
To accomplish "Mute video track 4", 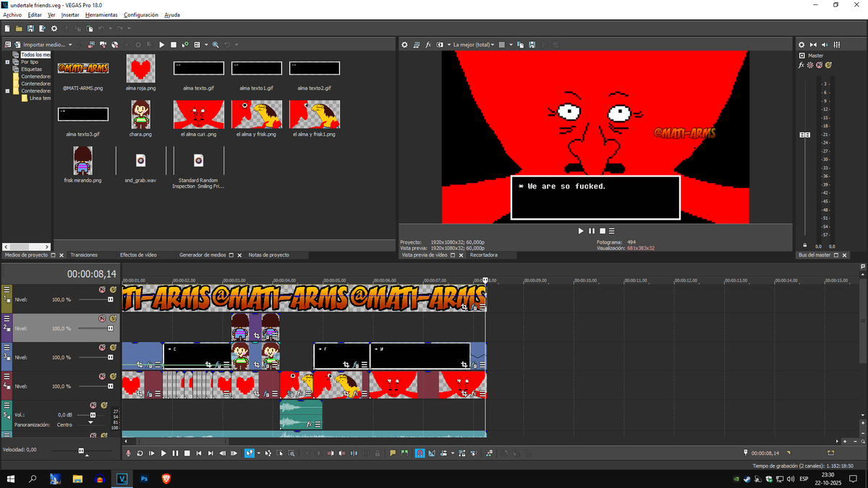I will (x=103, y=376).
